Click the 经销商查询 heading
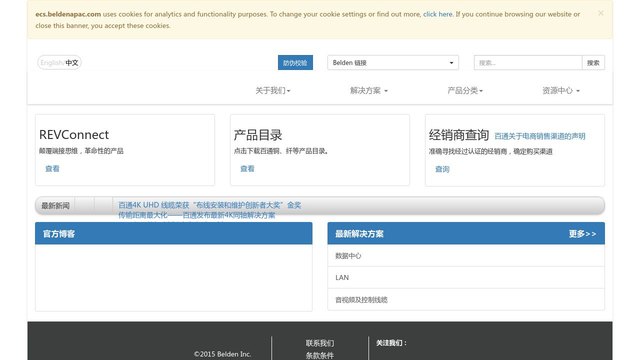This screenshot has width=640, height=360. click(x=459, y=135)
